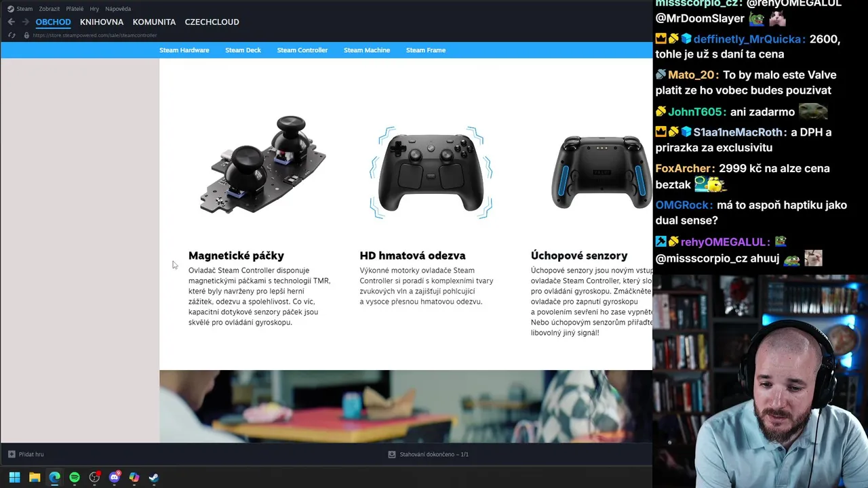Click the magnetic thumbsticks module image
This screenshot has width=868, height=488.
[x=264, y=165]
